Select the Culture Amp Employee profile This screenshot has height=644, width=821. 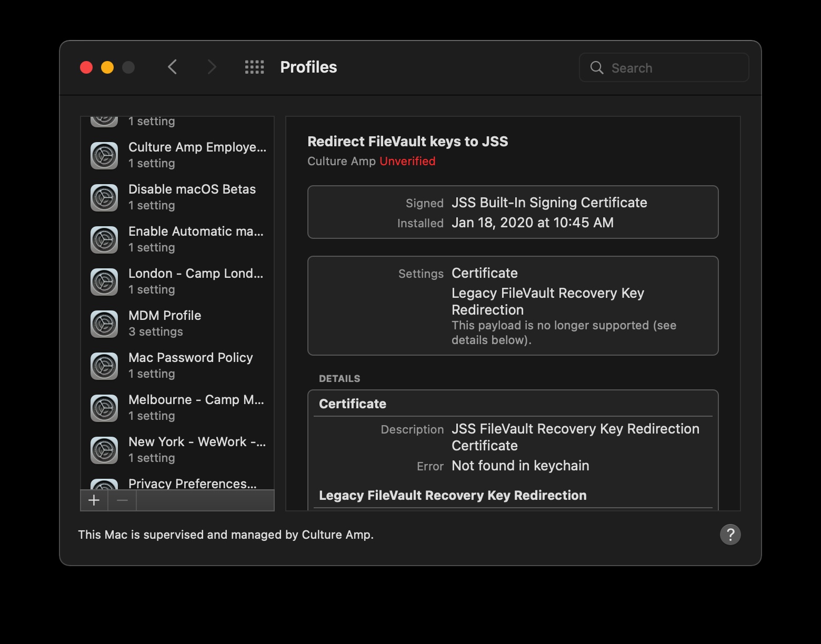(x=177, y=155)
